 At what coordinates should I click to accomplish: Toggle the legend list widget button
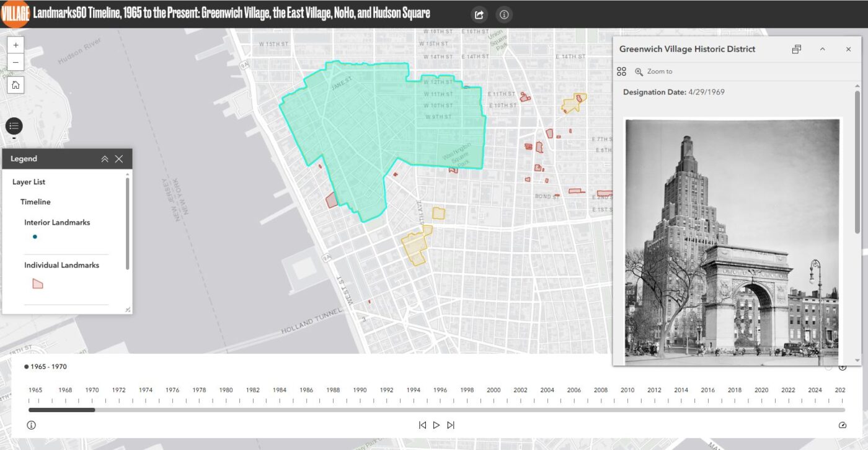point(14,126)
